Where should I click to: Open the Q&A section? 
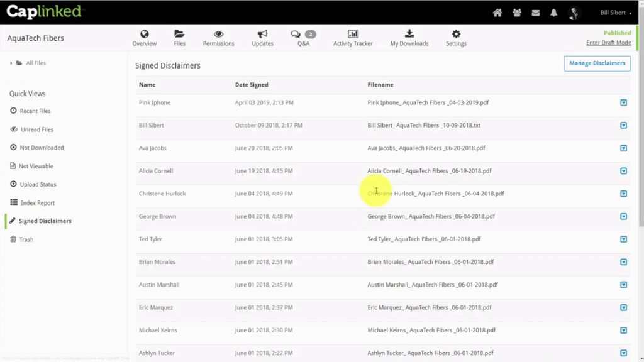(x=303, y=38)
